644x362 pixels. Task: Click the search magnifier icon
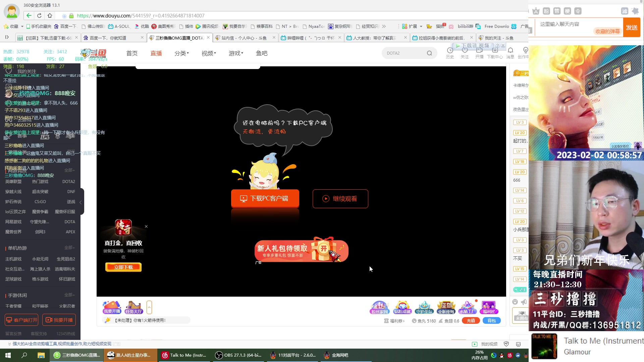pyautogui.click(x=429, y=53)
